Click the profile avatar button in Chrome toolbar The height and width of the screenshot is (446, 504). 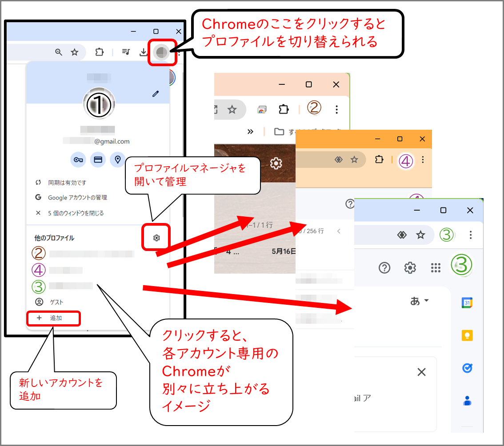[162, 52]
